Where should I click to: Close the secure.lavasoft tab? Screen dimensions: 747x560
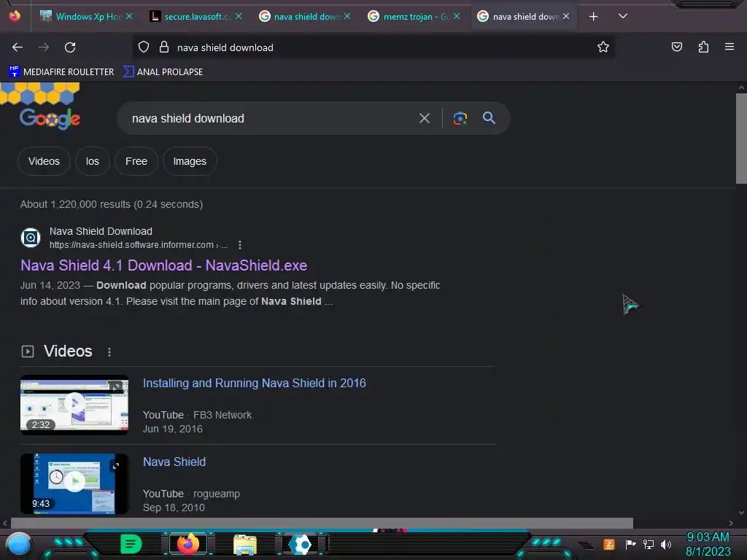pyautogui.click(x=239, y=16)
